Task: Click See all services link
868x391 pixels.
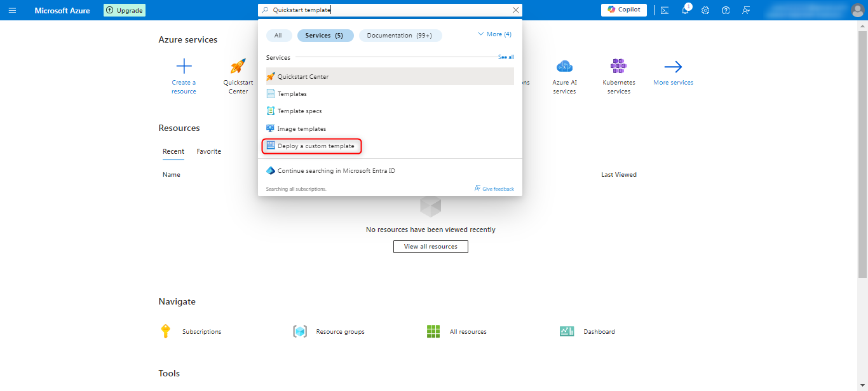Action: pyautogui.click(x=506, y=57)
